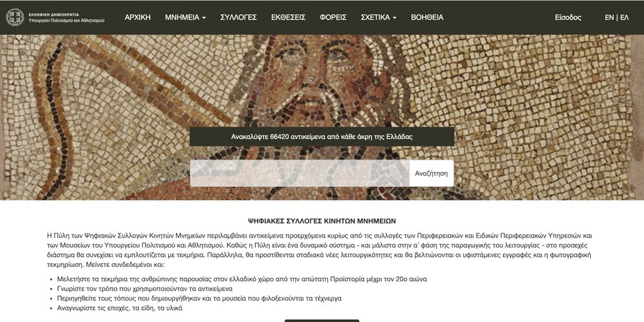Click the Hellenic Republic emblem logo
The height and width of the screenshot is (322, 644).
click(x=15, y=18)
